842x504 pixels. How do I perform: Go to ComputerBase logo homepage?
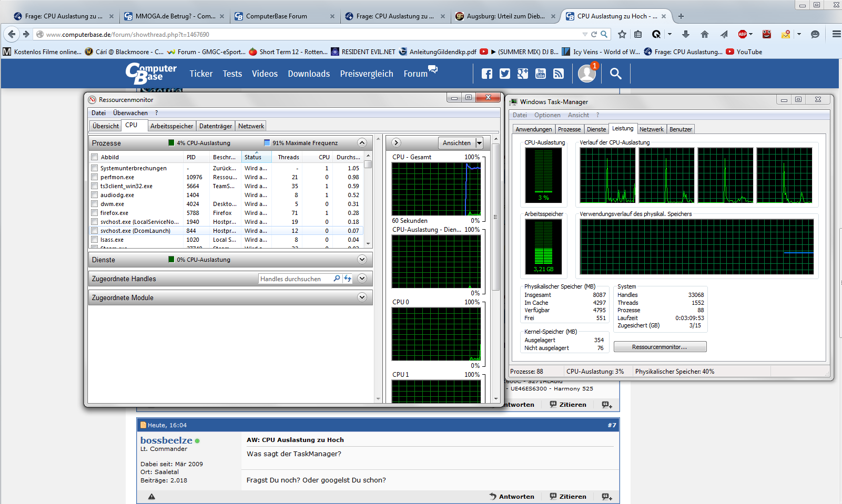tap(151, 74)
